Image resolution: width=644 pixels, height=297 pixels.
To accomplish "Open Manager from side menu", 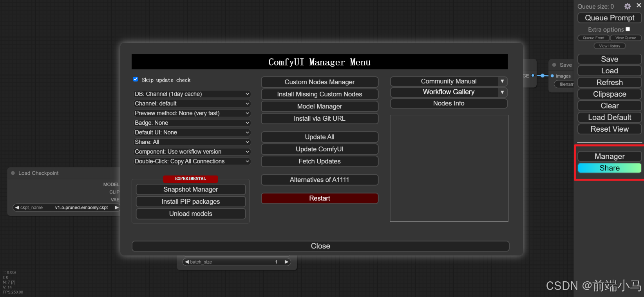I will point(610,156).
